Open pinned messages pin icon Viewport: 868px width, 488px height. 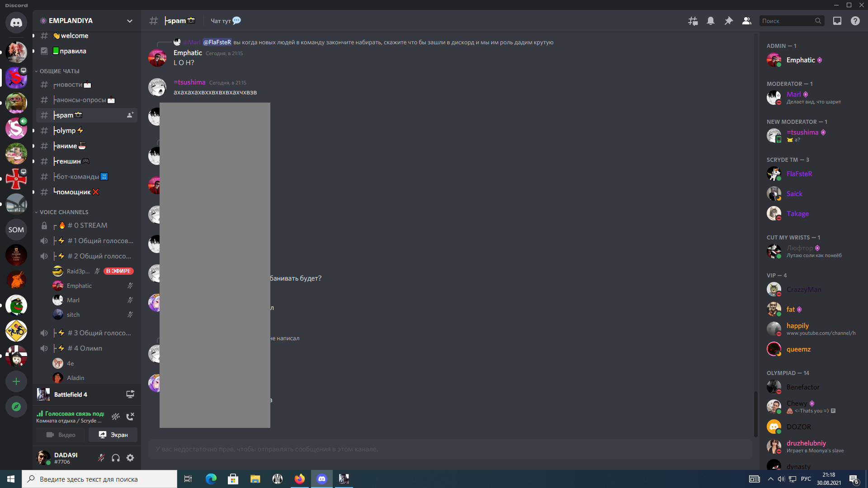coord(728,21)
